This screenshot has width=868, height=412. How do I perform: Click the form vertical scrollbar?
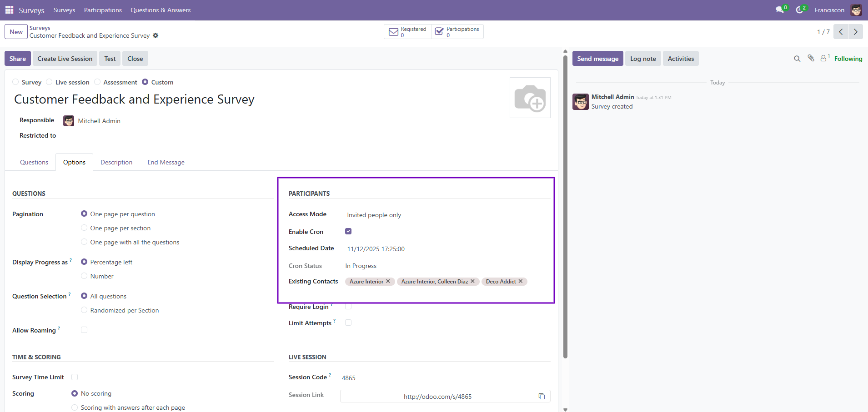(x=565, y=207)
